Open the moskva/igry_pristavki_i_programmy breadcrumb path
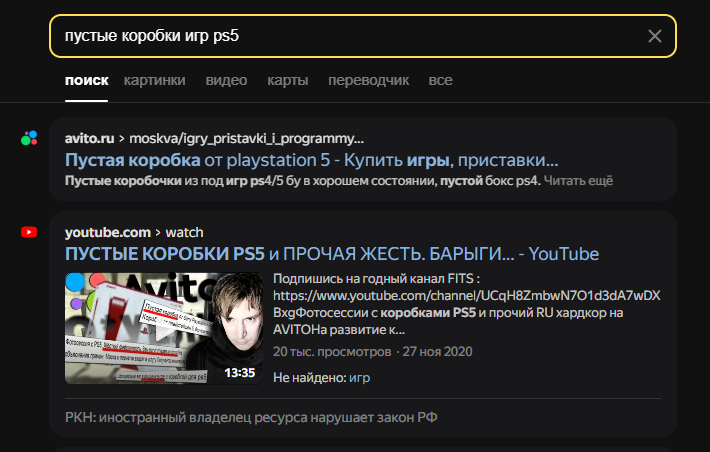Screen dimensions: 710x452 [246, 138]
